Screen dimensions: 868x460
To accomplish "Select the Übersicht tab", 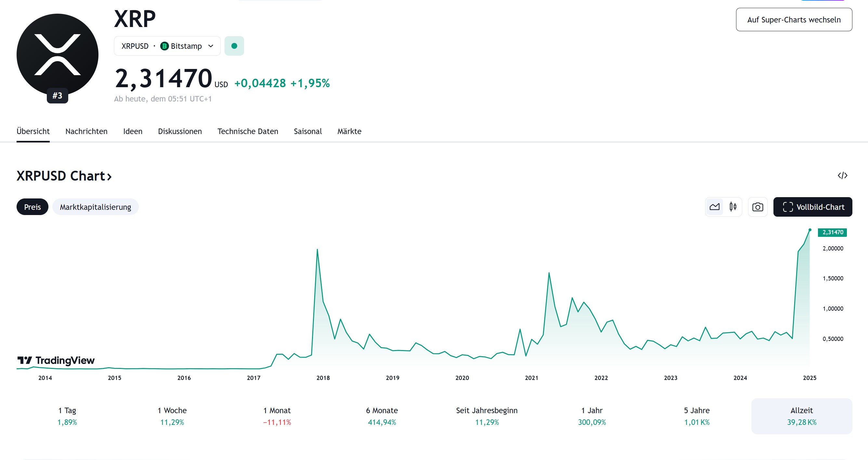I will point(33,131).
